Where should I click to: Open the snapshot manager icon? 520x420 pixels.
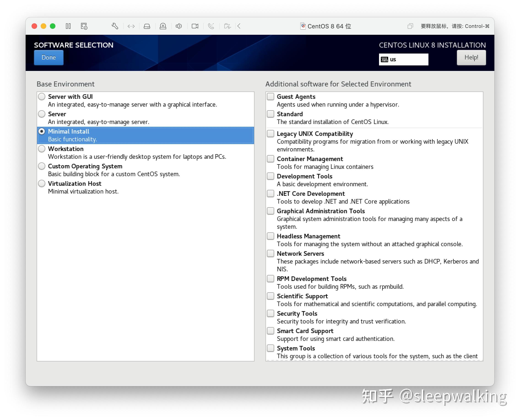point(84,26)
